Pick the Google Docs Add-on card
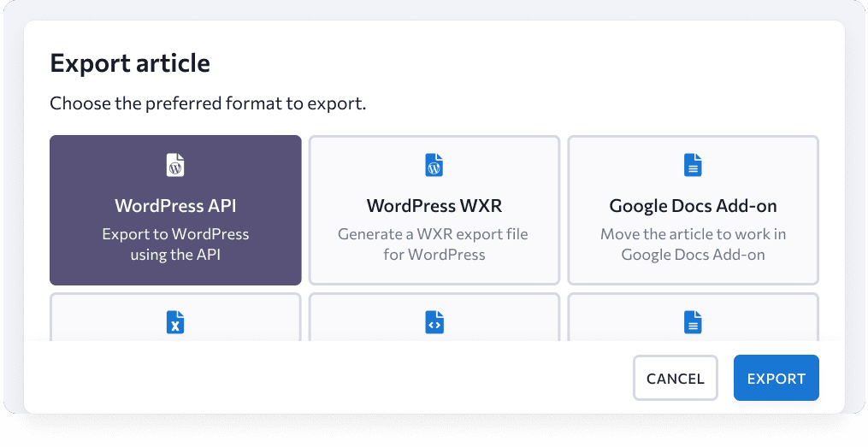This screenshot has height=447, width=868. tap(693, 210)
